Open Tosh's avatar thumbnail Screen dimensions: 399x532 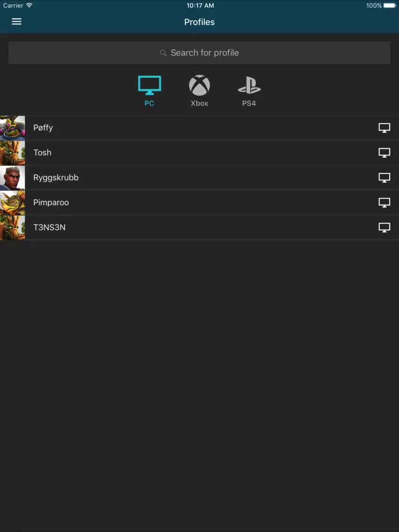13,153
